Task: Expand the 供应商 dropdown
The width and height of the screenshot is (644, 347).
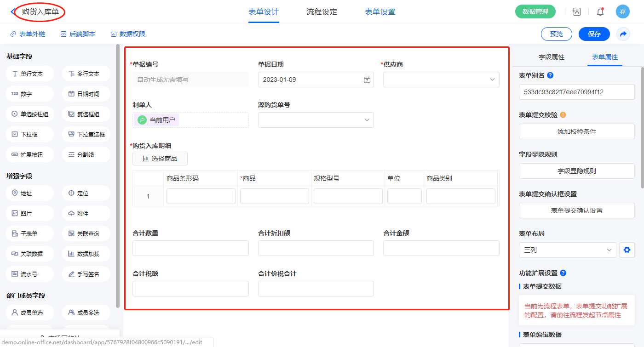Action: 441,80
